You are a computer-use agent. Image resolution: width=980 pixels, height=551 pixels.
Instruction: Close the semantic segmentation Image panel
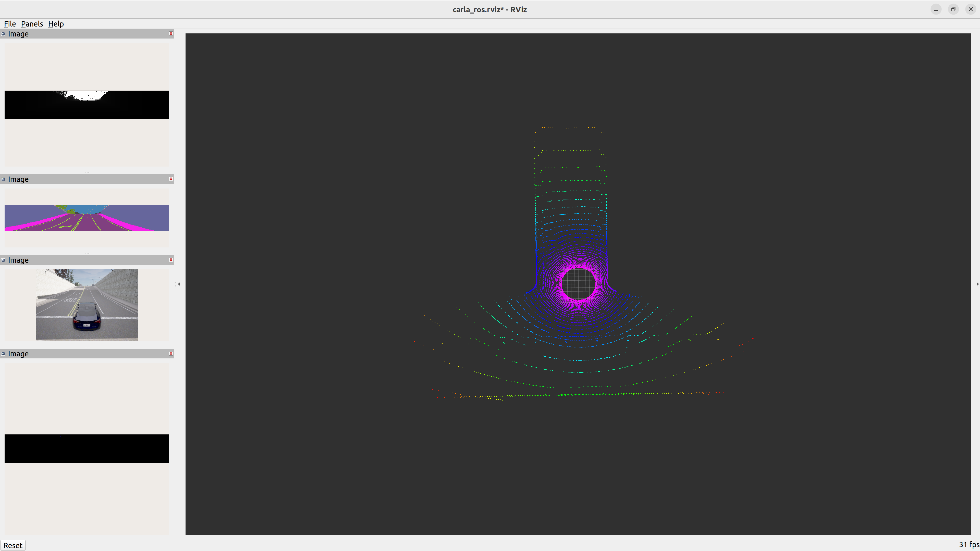(x=171, y=179)
